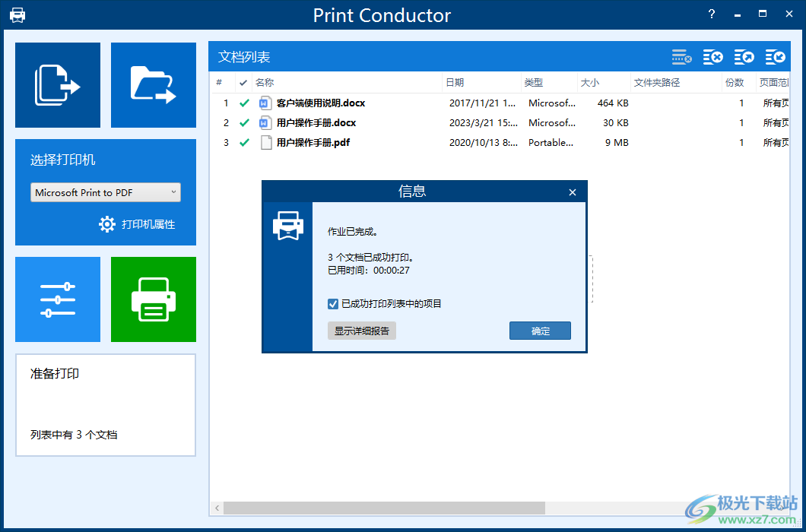The image size is (806, 532).
Task: Click the Import List toolbar icon
Action: tap(775, 57)
